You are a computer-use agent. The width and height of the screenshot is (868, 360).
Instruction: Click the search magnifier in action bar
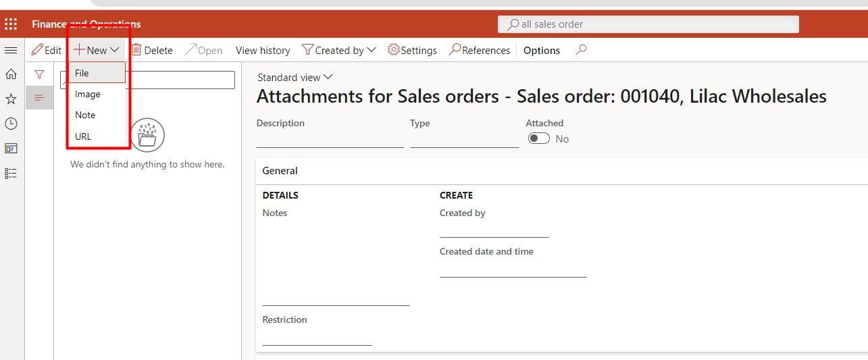(x=581, y=50)
